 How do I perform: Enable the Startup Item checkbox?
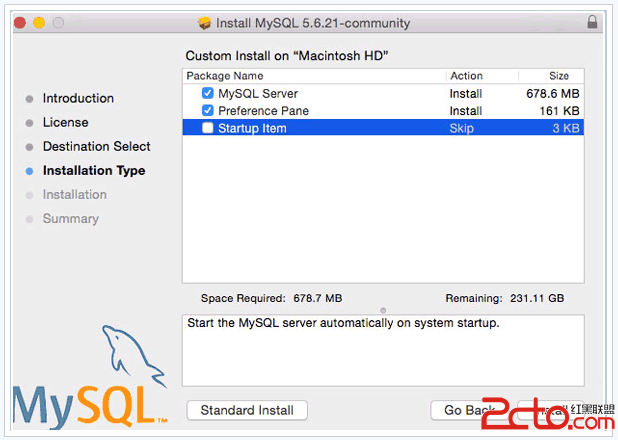coord(207,128)
